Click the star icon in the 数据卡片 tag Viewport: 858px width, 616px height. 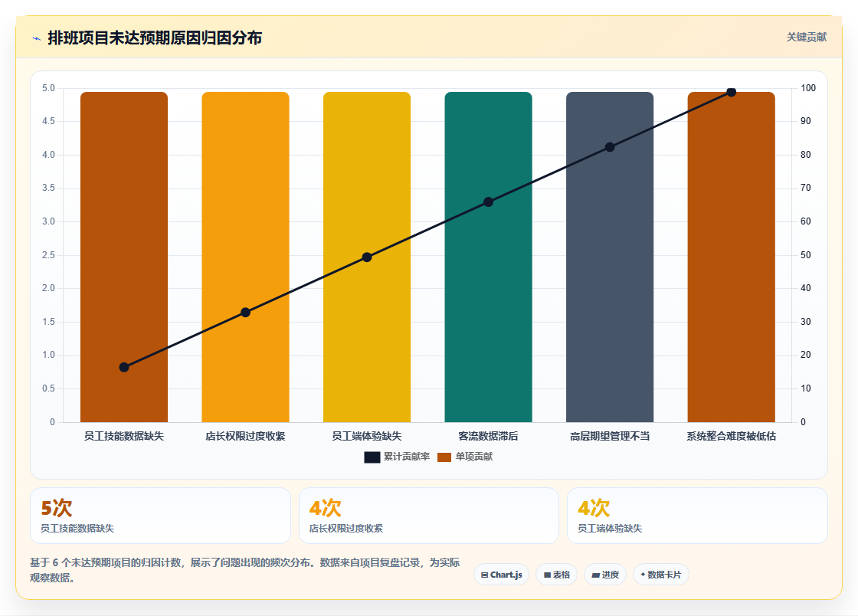click(x=643, y=575)
